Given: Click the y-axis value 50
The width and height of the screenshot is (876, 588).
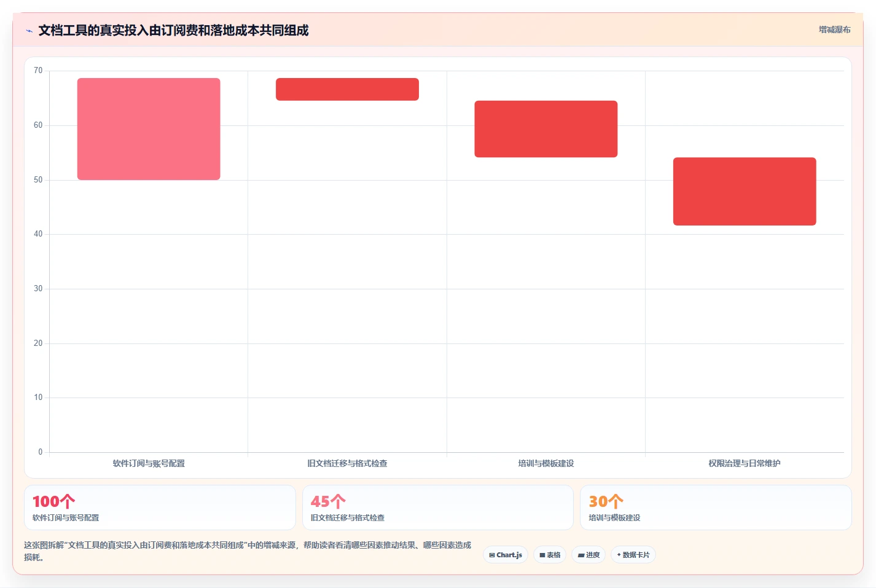Looking at the screenshot, I should pyautogui.click(x=38, y=180).
